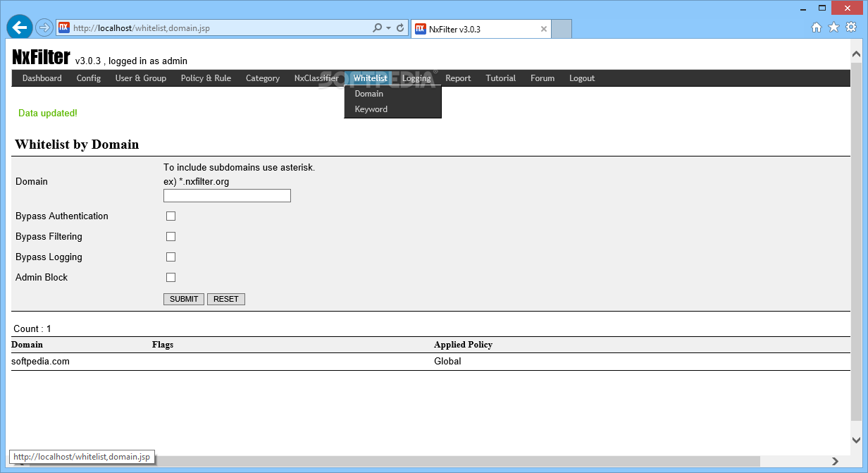Click the Refresh page icon
The image size is (868, 473).
(400, 28)
